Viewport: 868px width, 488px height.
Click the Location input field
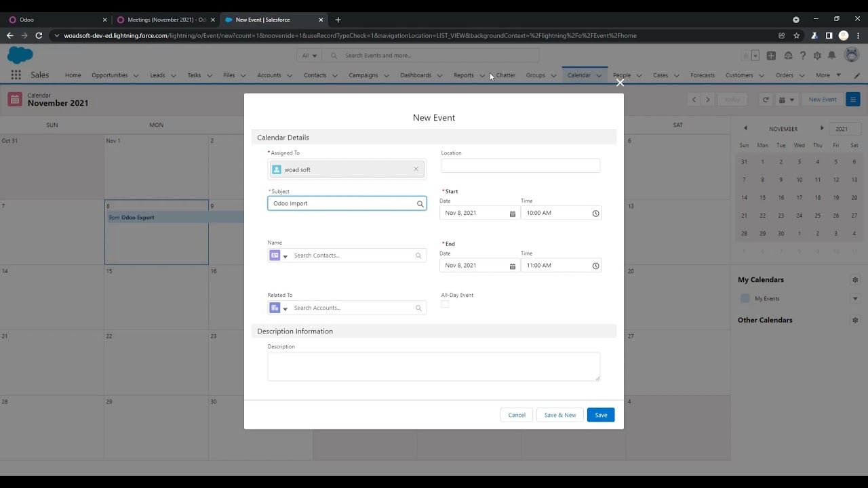click(x=520, y=165)
